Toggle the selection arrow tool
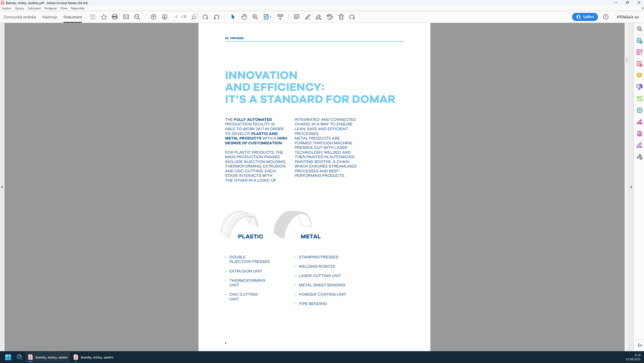The width and height of the screenshot is (644, 363). click(x=233, y=17)
